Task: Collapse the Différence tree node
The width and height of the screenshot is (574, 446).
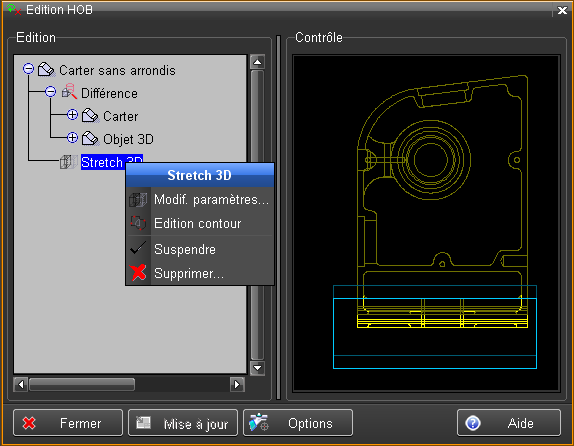Action: (x=51, y=92)
